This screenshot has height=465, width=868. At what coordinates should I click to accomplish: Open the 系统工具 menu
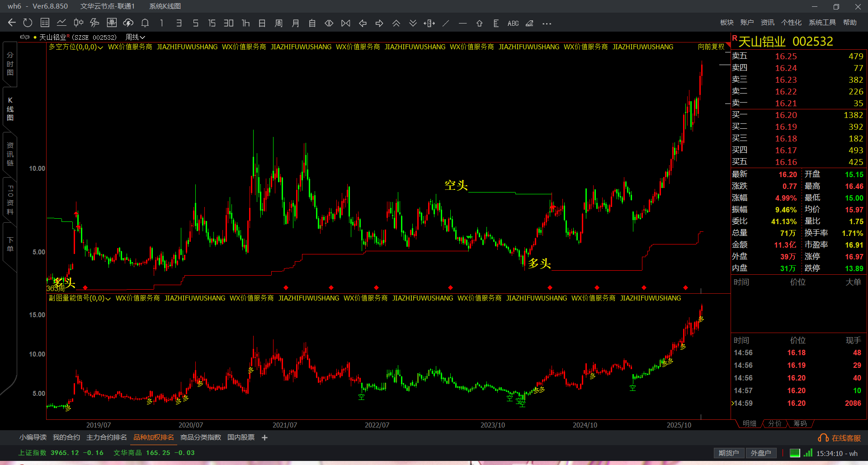click(822, 23)
